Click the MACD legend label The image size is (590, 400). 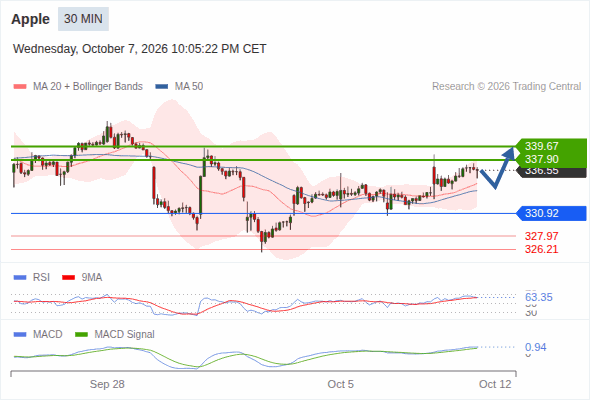pyautogui.click(x=48, y=334)
